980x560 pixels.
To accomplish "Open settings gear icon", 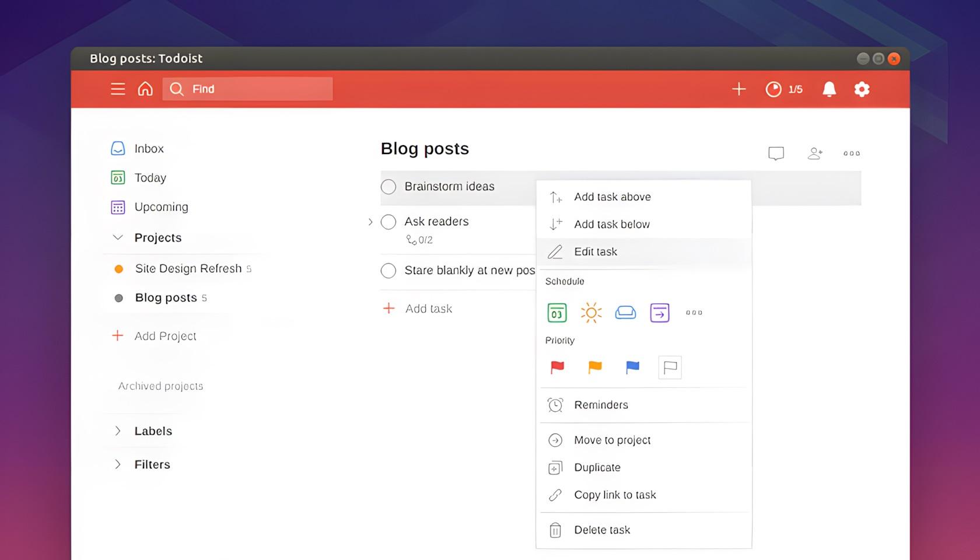I will tap(862, 89).
